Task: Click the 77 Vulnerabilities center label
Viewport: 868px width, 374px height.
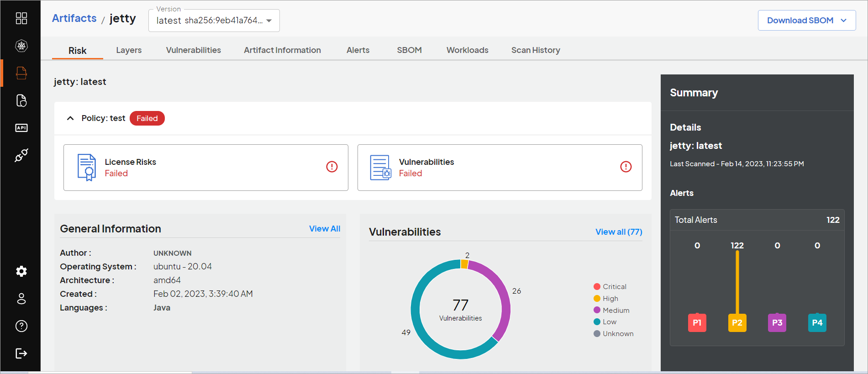Action: click(461, 310)
